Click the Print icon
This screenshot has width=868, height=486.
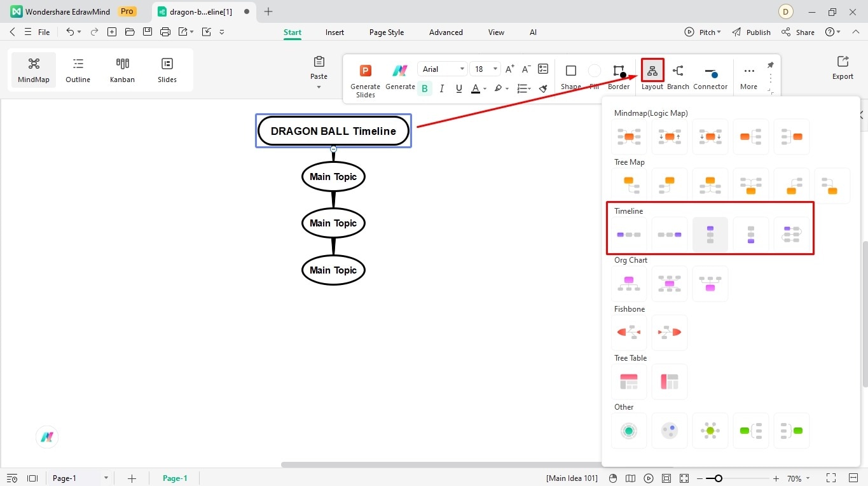point(165,32)
